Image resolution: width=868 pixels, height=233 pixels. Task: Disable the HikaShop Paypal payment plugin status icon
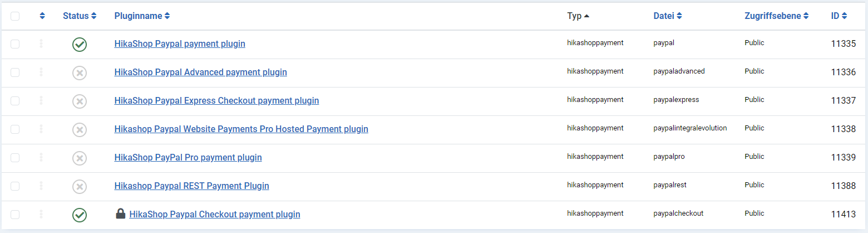[x=80, y=45]
